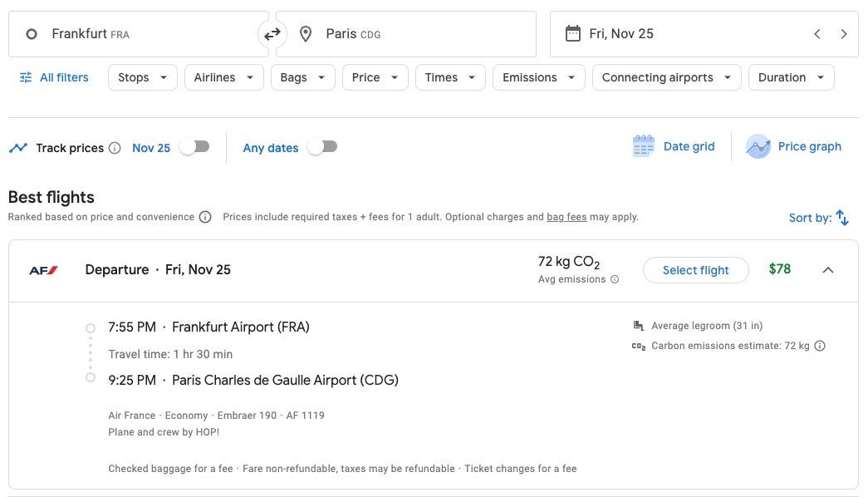Click the Frankfurt origin input field

pos(137,34)
